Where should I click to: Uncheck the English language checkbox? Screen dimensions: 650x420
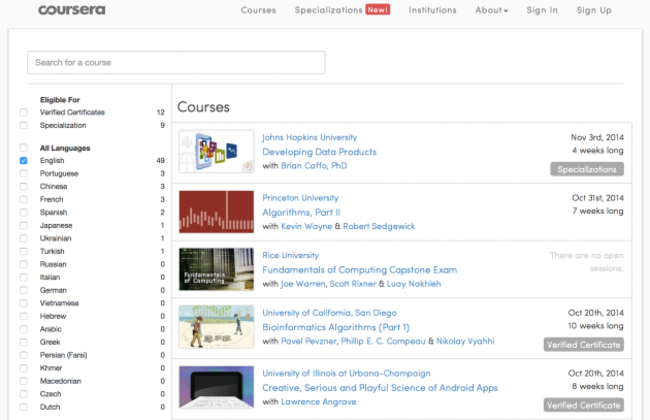click(x=23, y=160)
